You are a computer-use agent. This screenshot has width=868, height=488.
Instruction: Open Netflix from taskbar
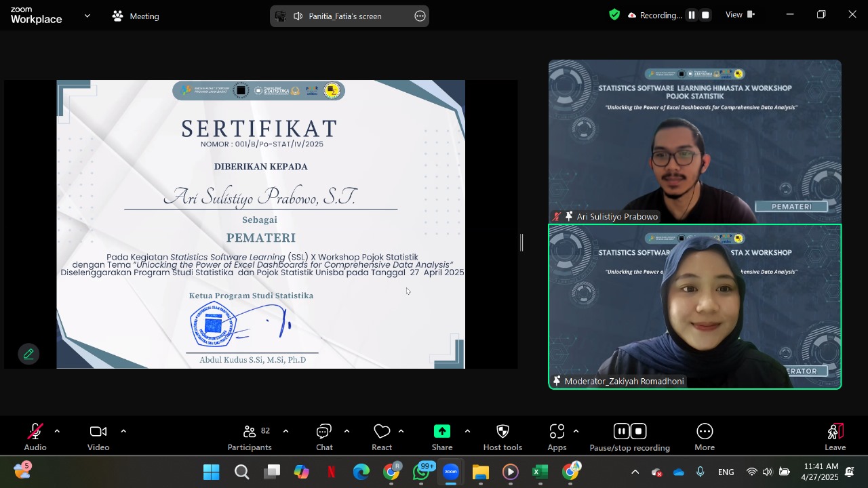tap(332, 472)
